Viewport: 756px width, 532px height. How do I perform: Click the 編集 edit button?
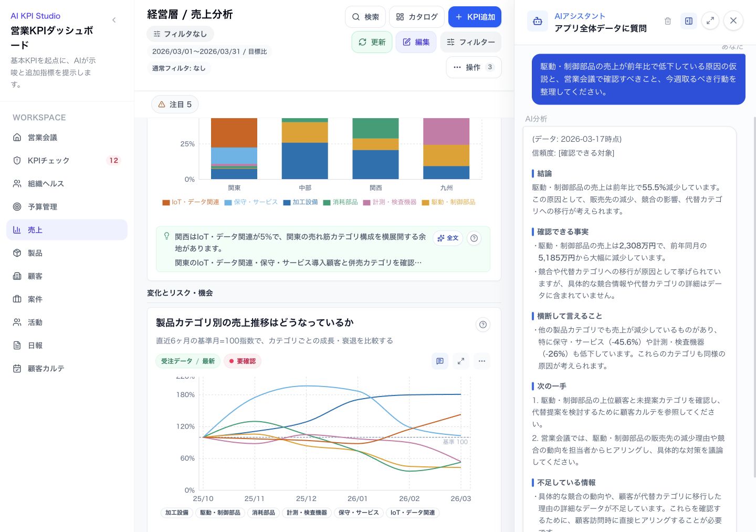coord(416,42)
